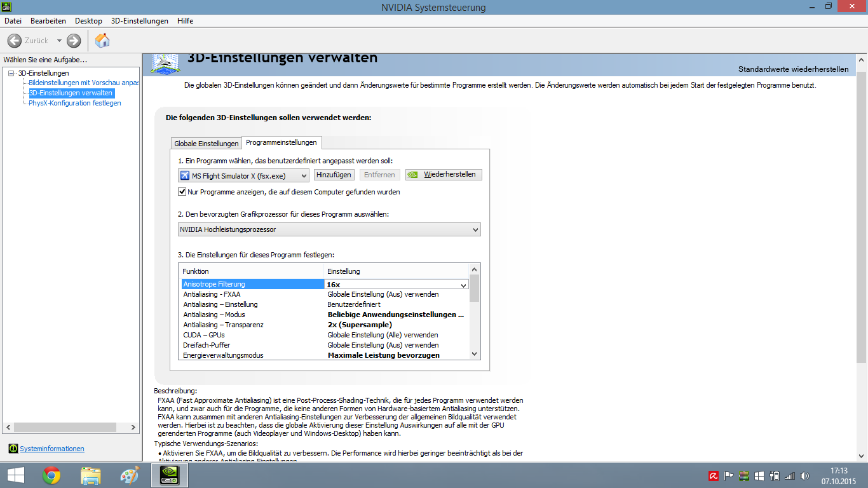The width and height of the screenshot is (868, 488).
Task: Click the Wiederherstellen button
Action: point(444,175)
